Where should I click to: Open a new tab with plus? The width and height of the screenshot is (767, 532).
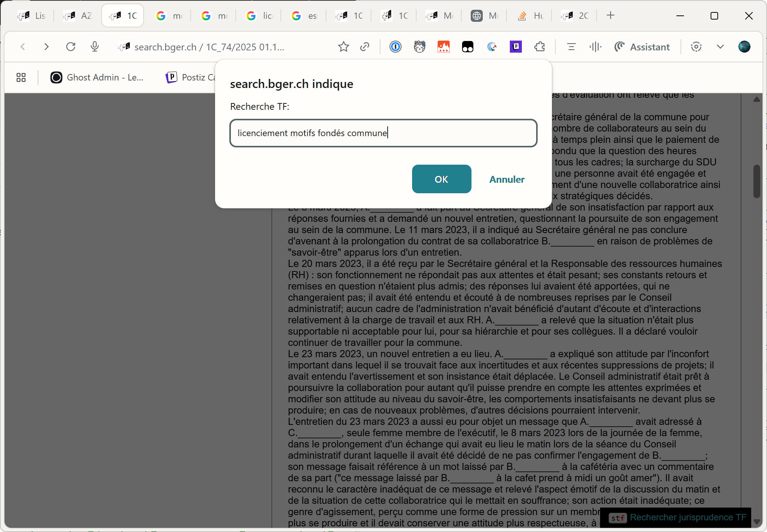[611, 15]
